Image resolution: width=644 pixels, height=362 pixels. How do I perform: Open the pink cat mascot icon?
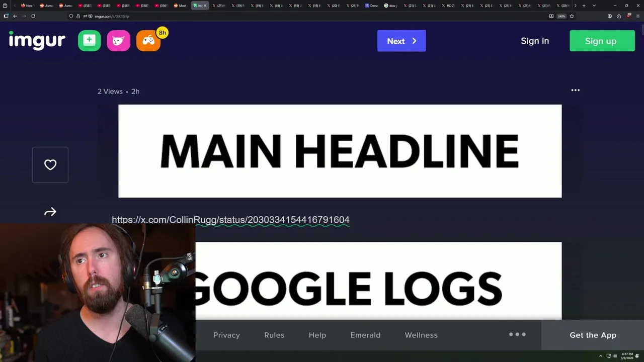119,41
